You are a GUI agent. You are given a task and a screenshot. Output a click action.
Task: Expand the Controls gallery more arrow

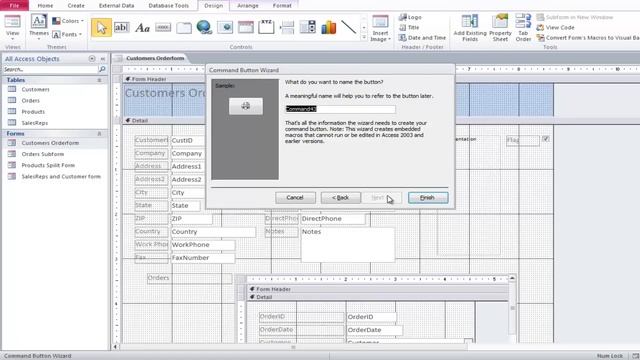pos(364,38)
